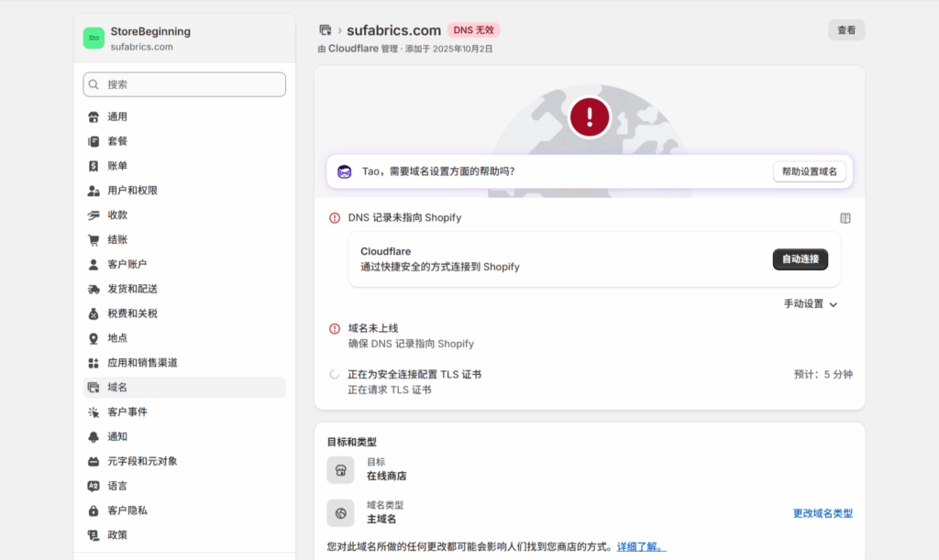
Task: Open 应用和销售渠道 settings
Action: tap(142, 363)
